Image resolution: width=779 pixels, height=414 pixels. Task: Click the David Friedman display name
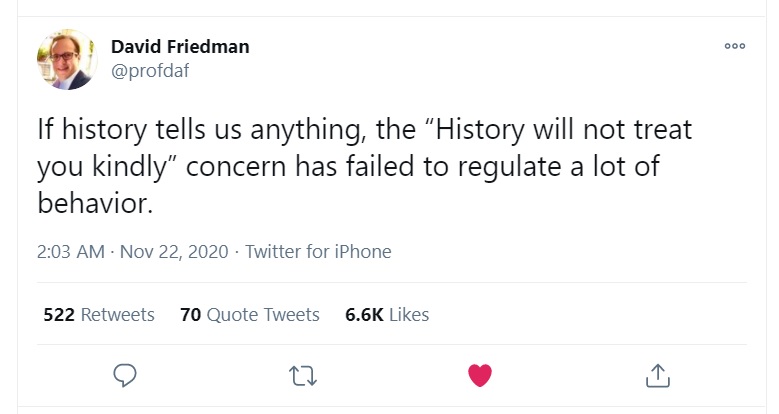(180, 47)
